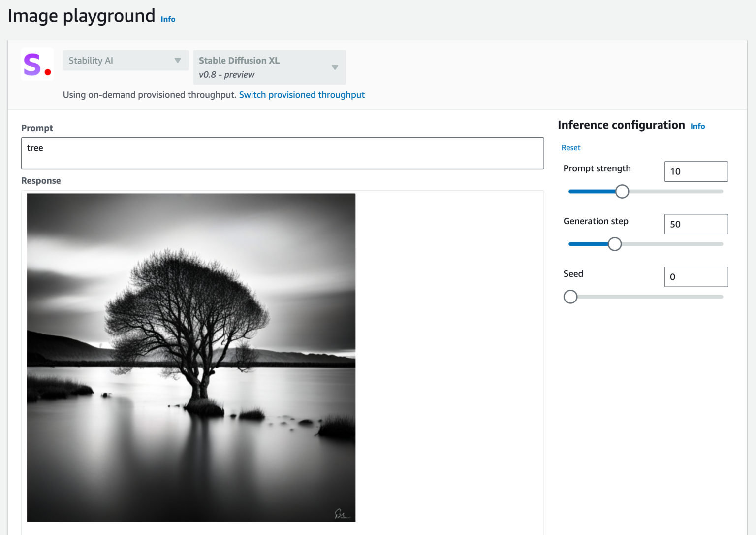Click the Generation step slider handle
Image resolution: width=756 pixels, height=535 pixels.
pyautogui.click(x=615, y=244)
